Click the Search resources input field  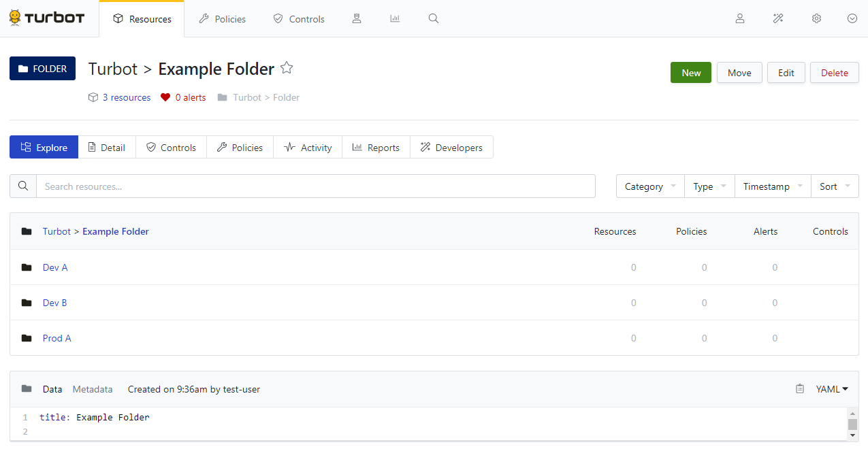pyautogui.click(x=315, y=186)
